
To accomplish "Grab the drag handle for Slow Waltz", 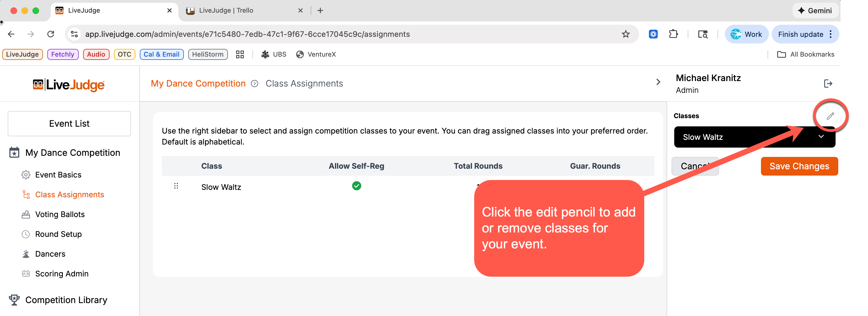I will tap(176, 186).
